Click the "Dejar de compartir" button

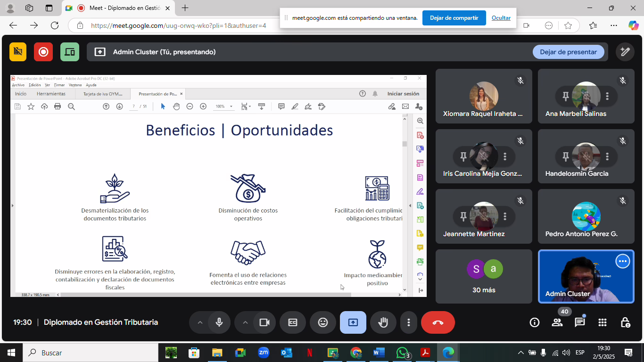point(454,18)
